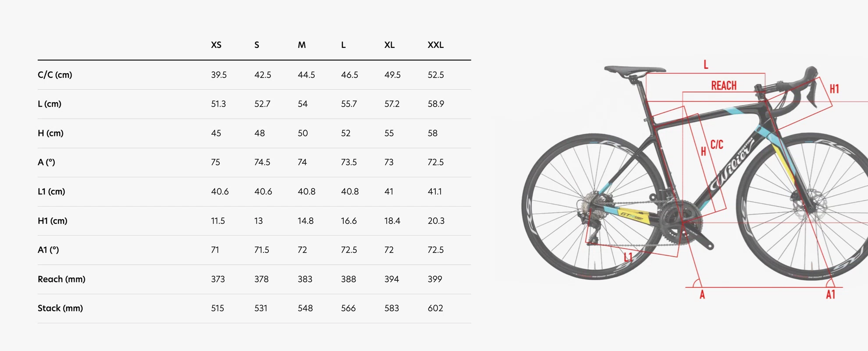Click the Stack (mm) row label
Viewport: 868px width, 351px height.
[x=60, y=308]
